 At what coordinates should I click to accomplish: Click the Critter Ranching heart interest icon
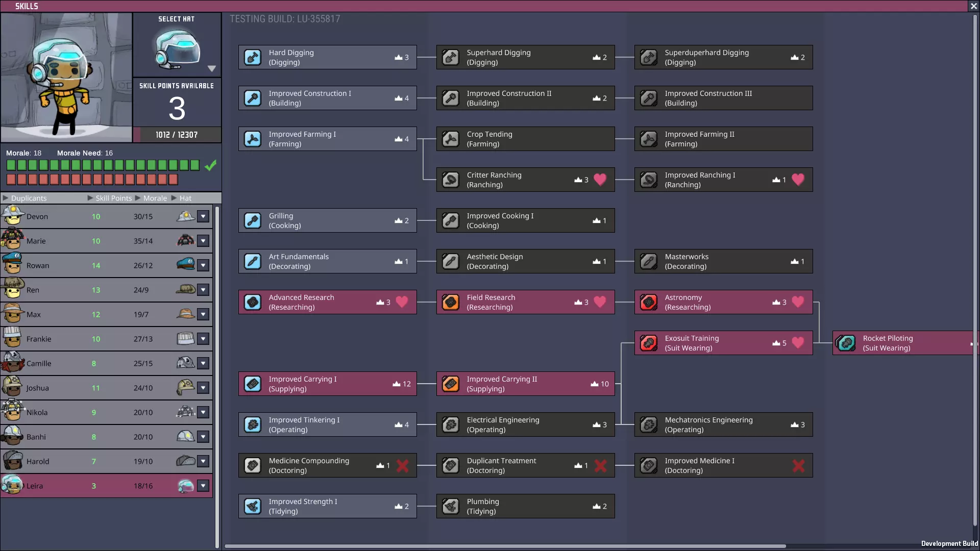(x=600, y=180)
